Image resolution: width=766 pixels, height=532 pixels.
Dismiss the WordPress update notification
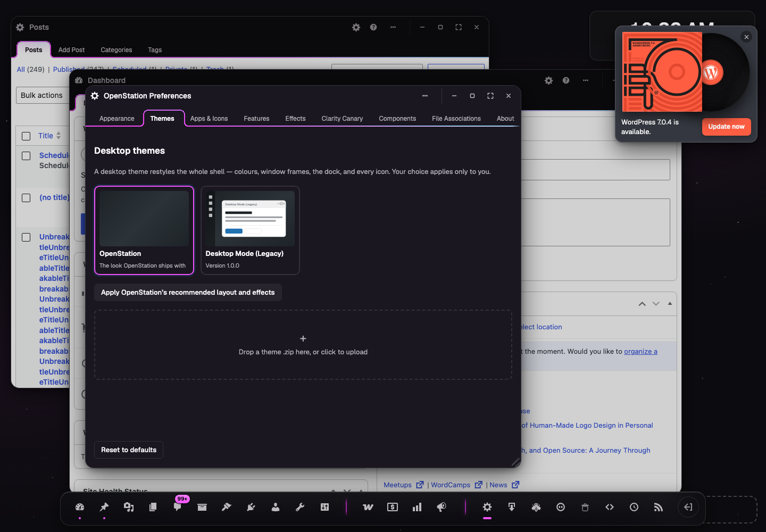point(746,37)
